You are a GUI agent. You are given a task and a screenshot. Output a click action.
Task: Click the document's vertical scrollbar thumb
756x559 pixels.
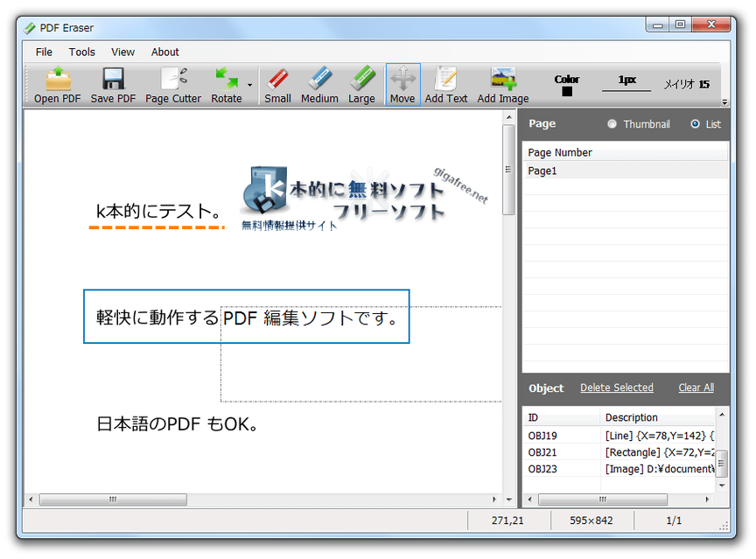pyautogui.click(x=508, y=170)
